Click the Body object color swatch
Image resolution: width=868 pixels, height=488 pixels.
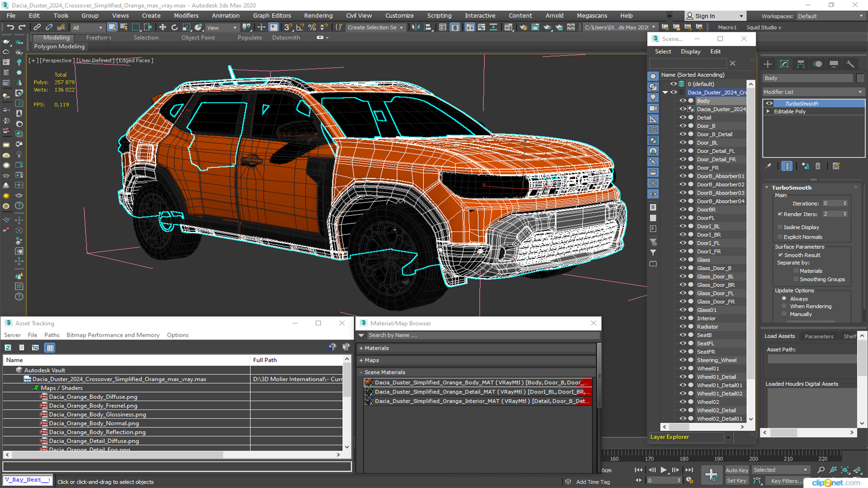[860, 78]
